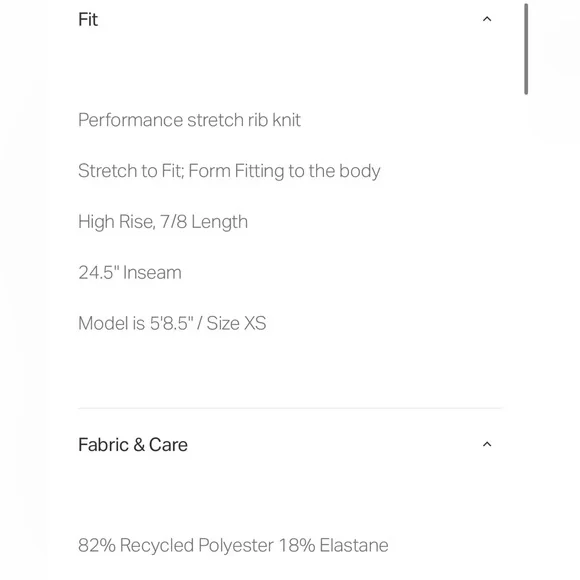Screen dimensions: 580x580
Task: Click the Fabric & Care heading
Action: (x=133, y=444)
